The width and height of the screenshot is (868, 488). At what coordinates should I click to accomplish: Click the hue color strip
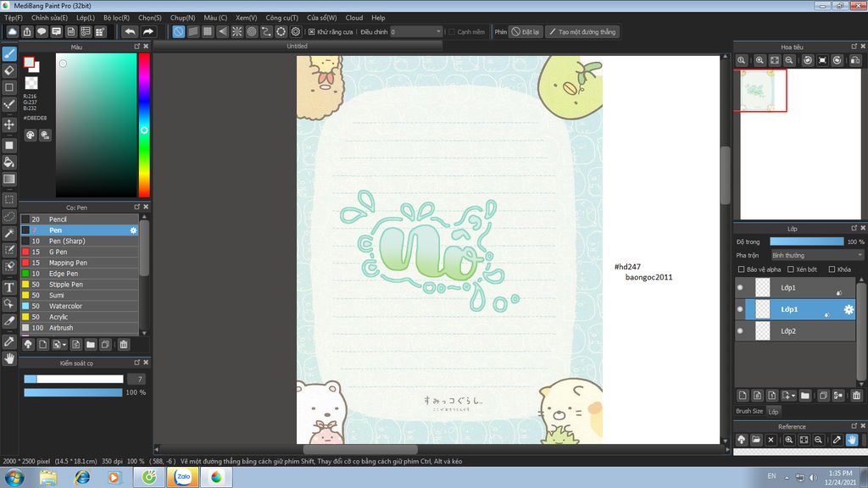[144, 125]
